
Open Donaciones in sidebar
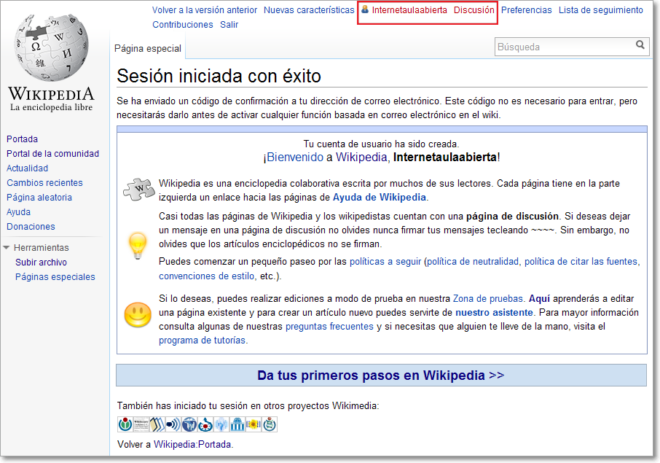[x=31, y=226]
